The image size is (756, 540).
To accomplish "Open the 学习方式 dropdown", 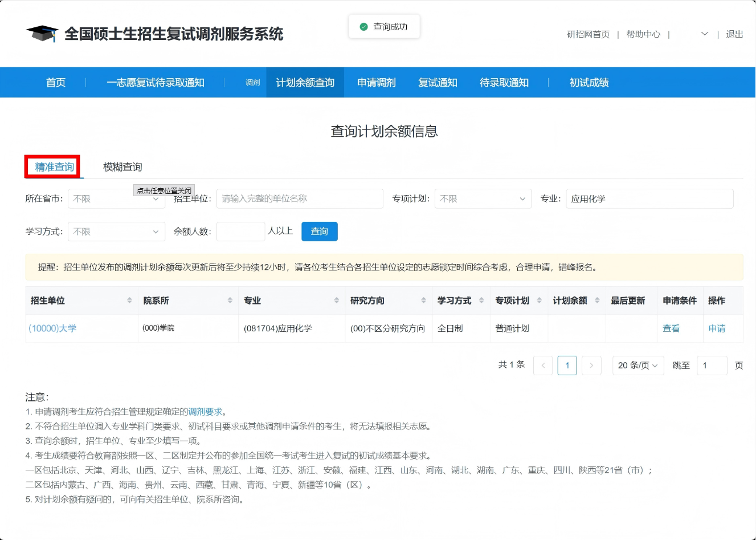I will (116, 232).
